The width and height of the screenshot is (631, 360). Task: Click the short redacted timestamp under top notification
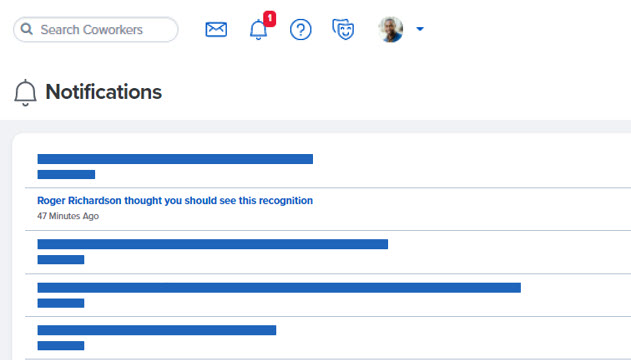point(66,175)
